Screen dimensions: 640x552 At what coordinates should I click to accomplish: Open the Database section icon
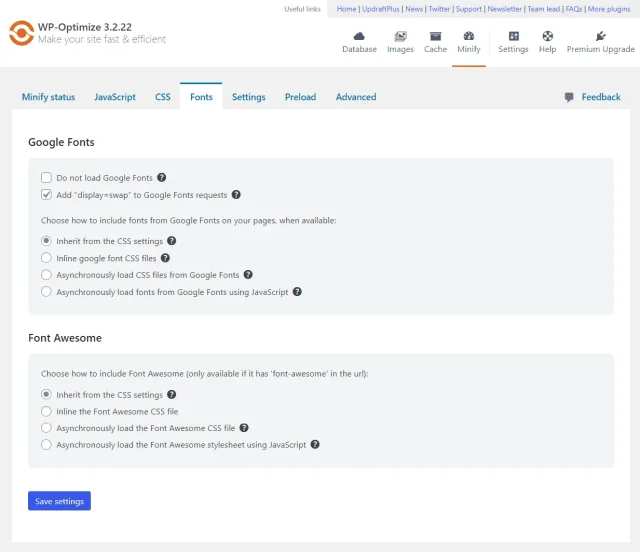click(359, 37)
